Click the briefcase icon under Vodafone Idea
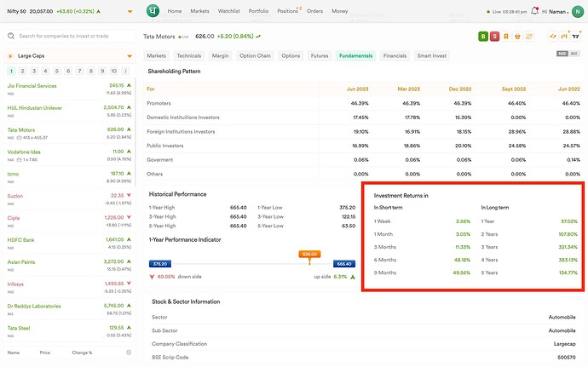The width and height of the screenshot is (588, 367). pos(19,160)
